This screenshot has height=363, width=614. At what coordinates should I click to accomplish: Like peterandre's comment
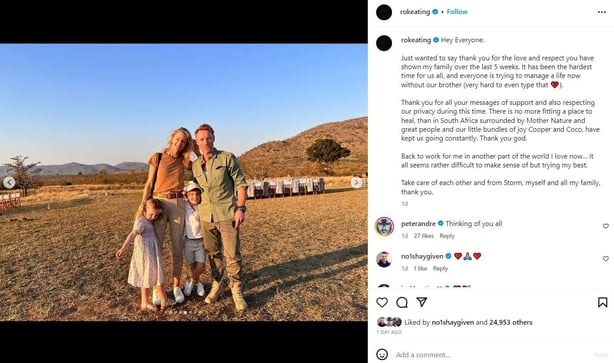[x=605, y=226]
